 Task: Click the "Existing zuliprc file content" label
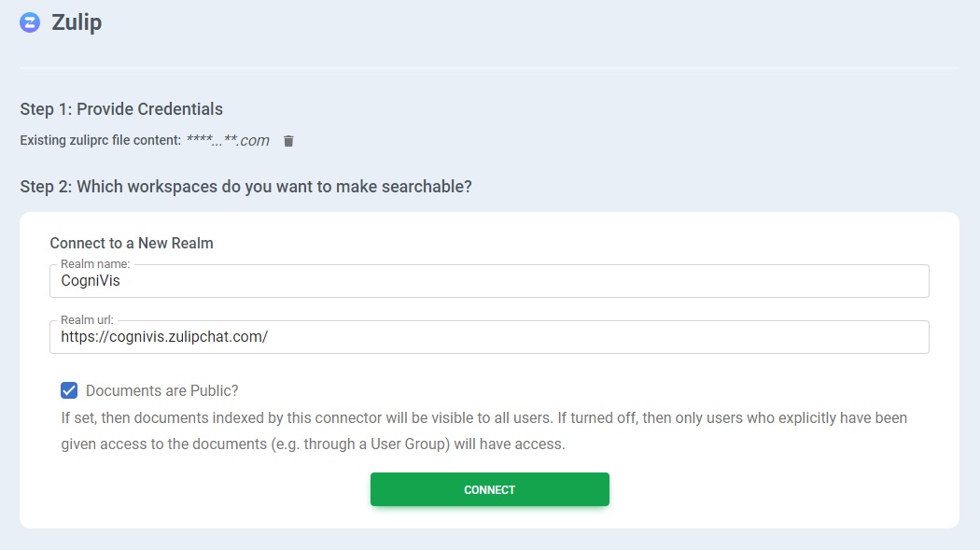(100, 141)
